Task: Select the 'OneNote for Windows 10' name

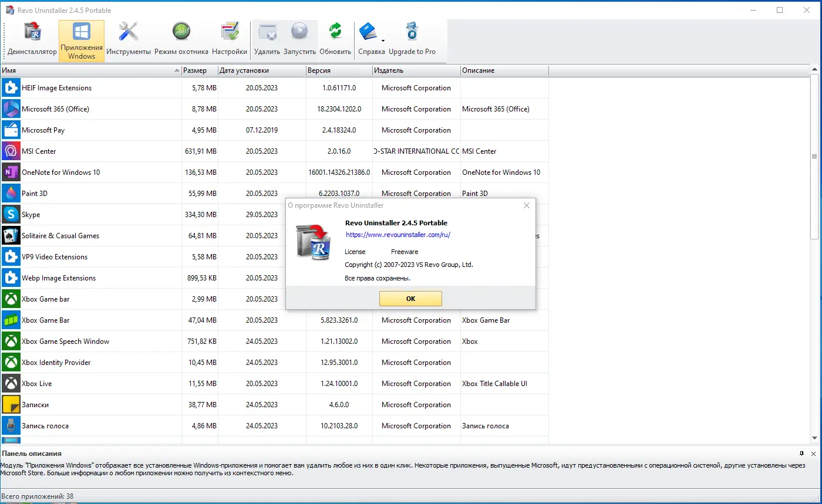Action: pyautogui.click(x=61, y=172)
